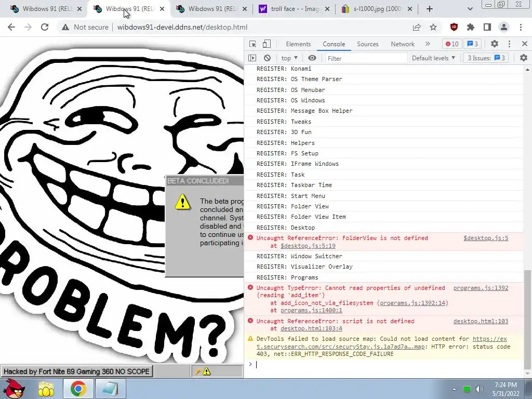The image size is (532, 399).
Task: Open the Extensions puzzle icon
Action: coord(470,27)
